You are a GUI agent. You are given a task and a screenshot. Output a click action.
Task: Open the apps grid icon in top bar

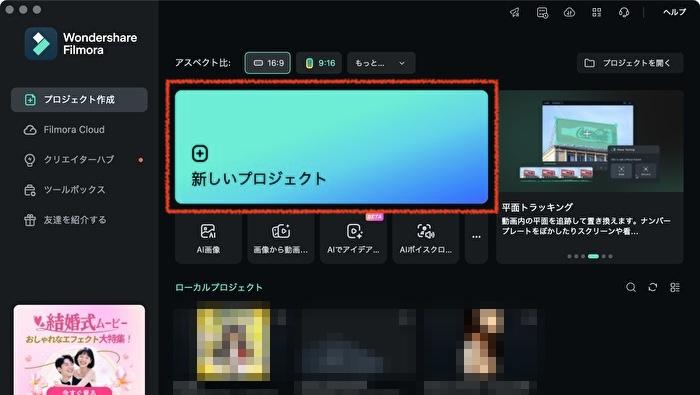click(x=597, y=12)
